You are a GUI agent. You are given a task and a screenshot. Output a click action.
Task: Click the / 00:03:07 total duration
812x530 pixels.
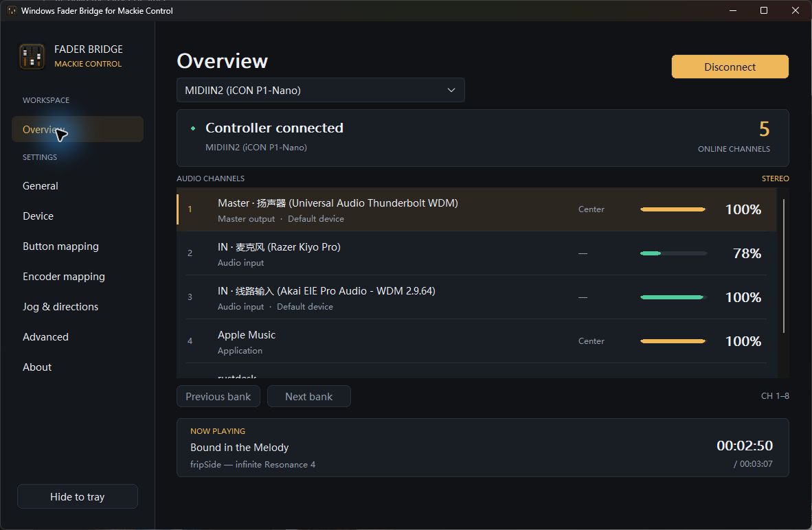(753, 464)
